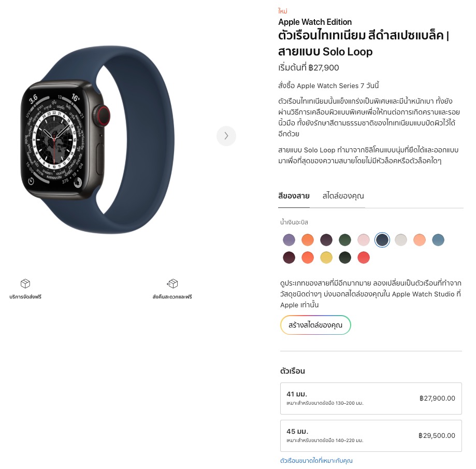
Task: Switch to the สไตล์ของคุณ tab
Action: pos(343,196)
